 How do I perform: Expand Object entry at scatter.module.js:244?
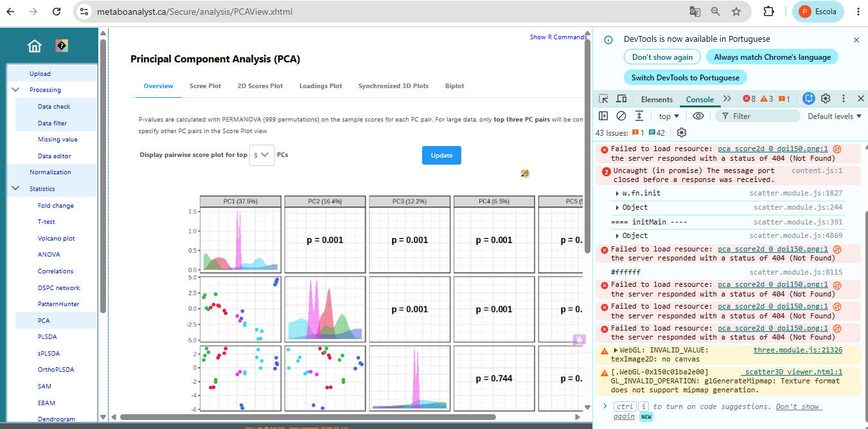coord(617,207)
